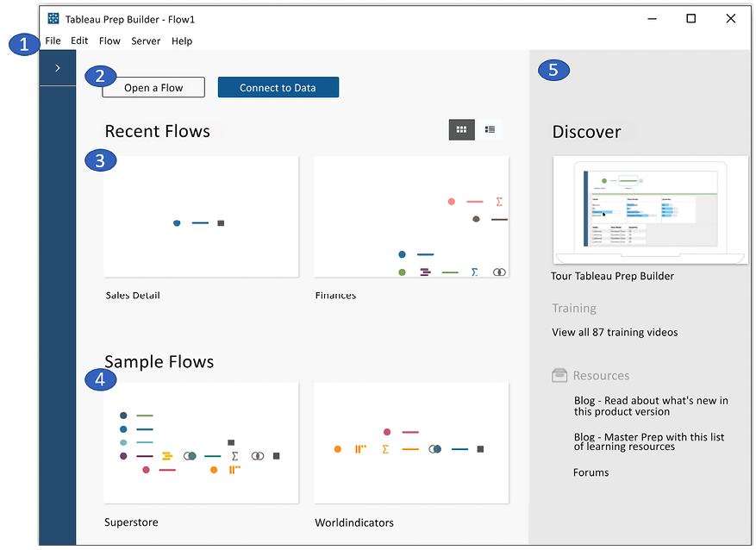Screen dimensions: 756x550
Task: Click the Connect to Data button
Action: [x=278, y=87]
